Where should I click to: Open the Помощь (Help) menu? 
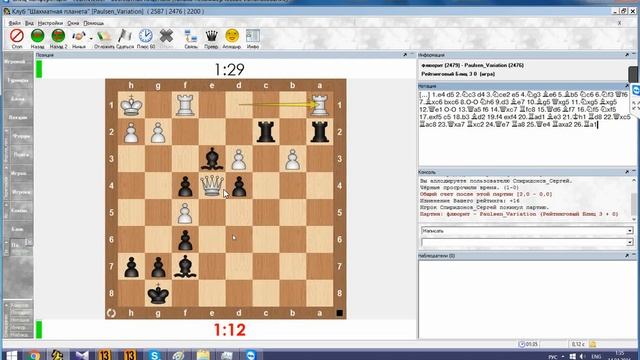(93, 23)
